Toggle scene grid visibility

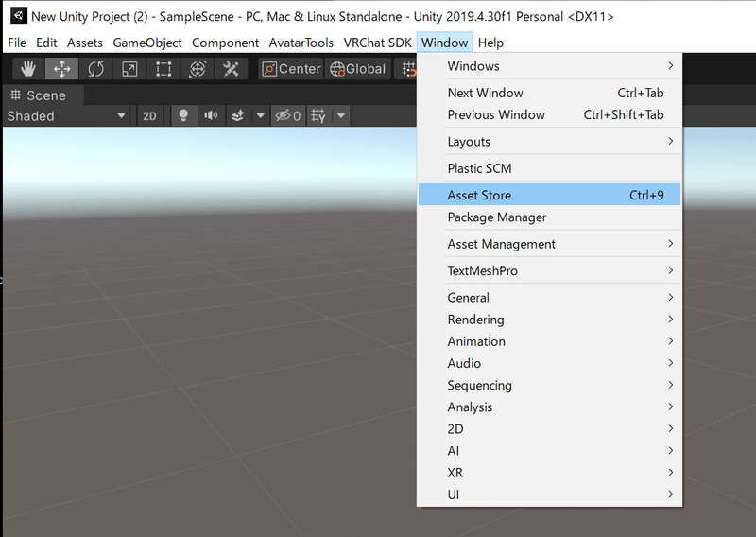[318, 115]
